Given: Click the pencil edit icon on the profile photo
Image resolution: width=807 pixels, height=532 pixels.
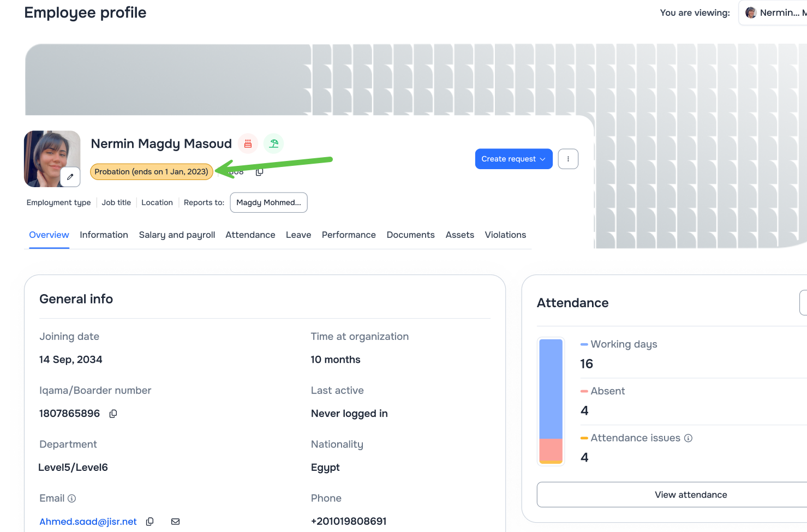Looking at the screenshot, I should [x=70, y=176].
